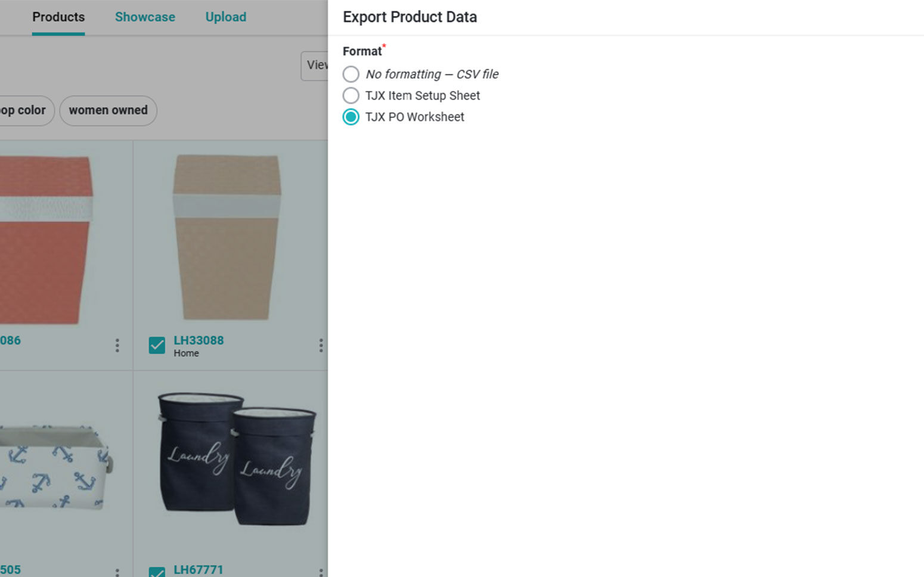Viewport: 924px width, 577px height.
Task: Click the women owned filter chip
Action: coord(108,110)
